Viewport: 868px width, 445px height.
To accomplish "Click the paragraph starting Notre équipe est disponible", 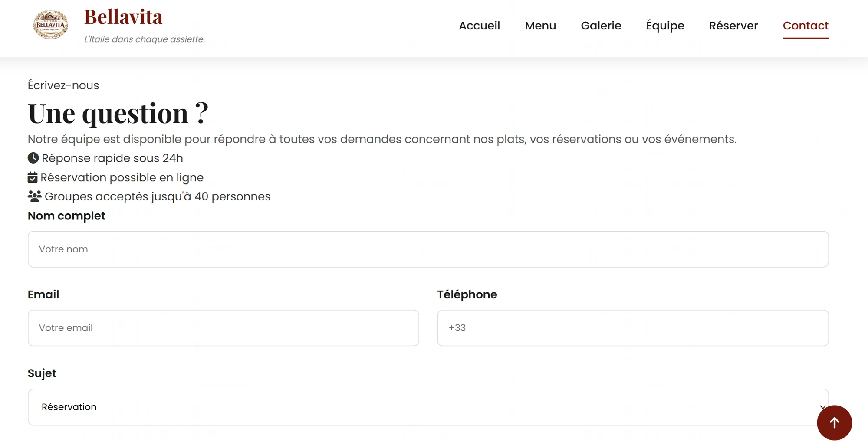I will click(382, 139).
